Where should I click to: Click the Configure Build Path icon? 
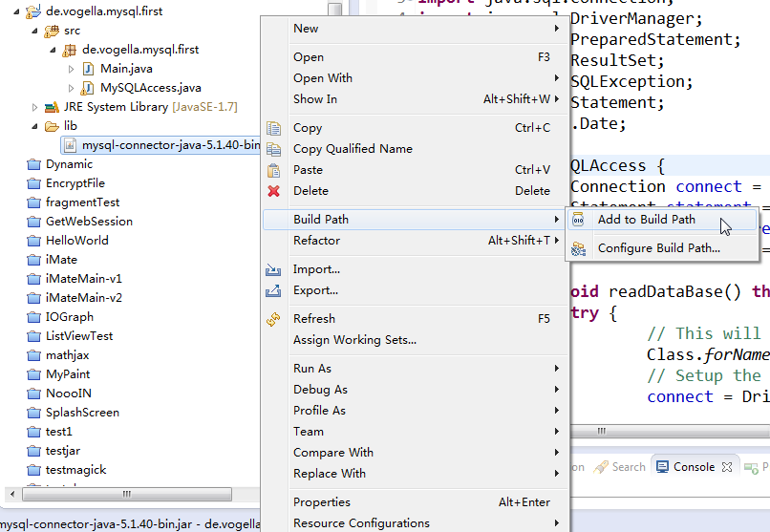click(x=578, y=248)
